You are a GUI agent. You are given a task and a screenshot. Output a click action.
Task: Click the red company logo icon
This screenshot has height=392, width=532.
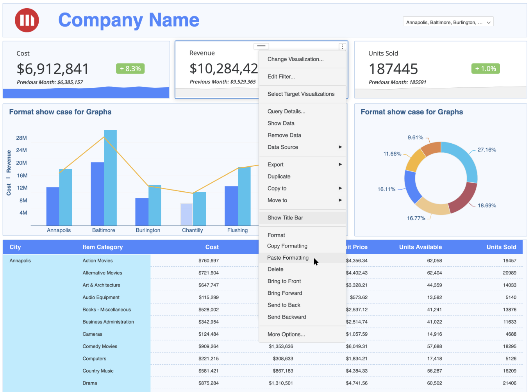click(x=27, y=20)
